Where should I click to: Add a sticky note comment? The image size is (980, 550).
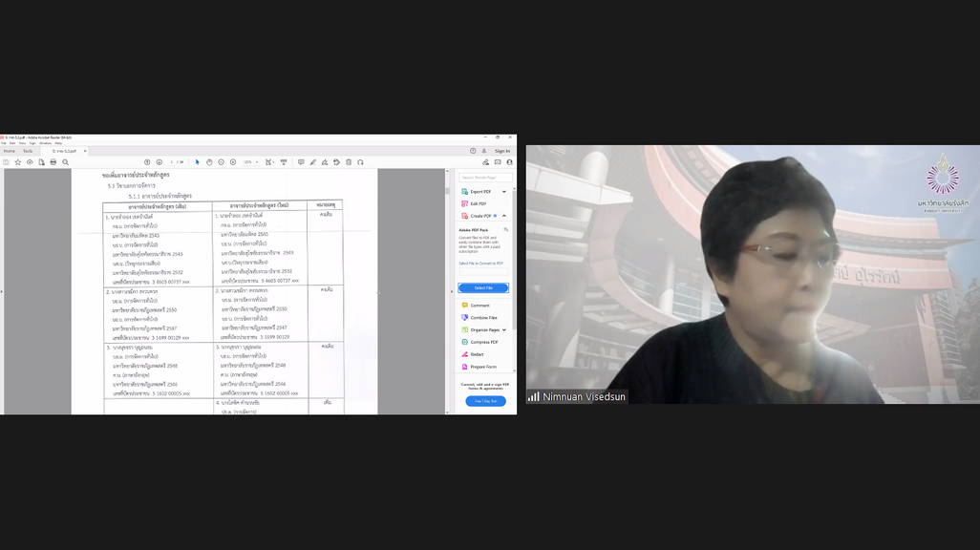tap(301, 162)
